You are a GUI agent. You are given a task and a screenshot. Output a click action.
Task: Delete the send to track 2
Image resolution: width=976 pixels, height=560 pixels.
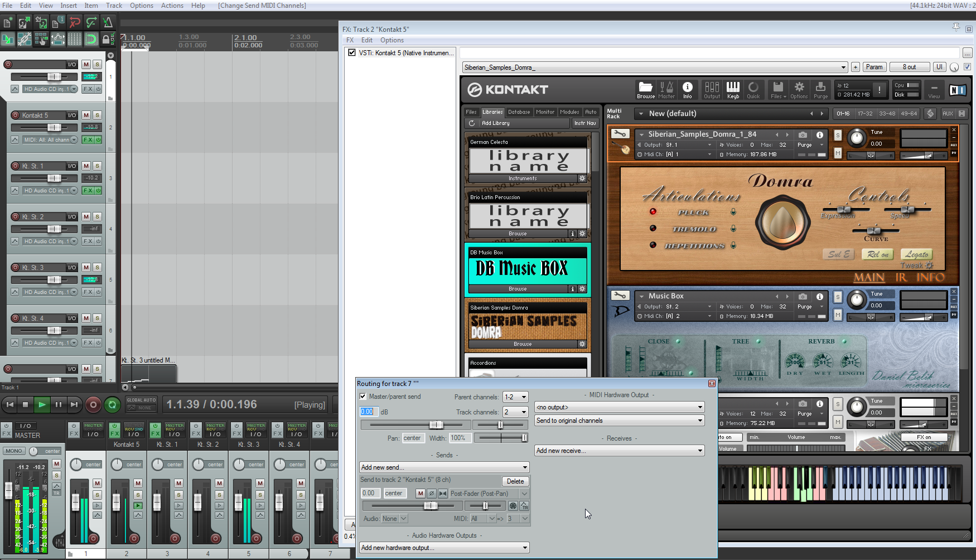(515, 481)
